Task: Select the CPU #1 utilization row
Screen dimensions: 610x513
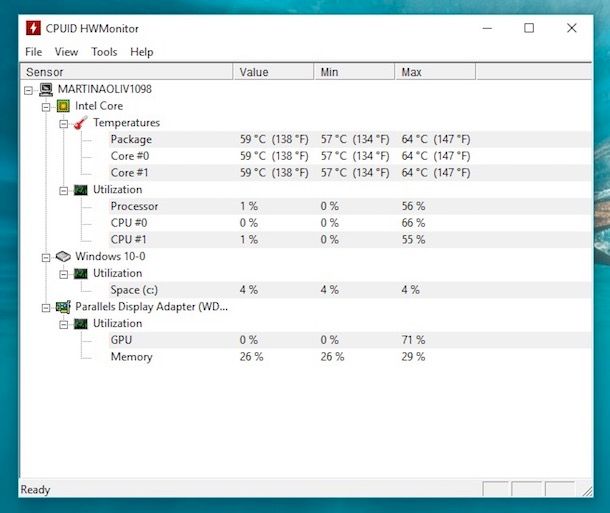Action: (350, 240)
